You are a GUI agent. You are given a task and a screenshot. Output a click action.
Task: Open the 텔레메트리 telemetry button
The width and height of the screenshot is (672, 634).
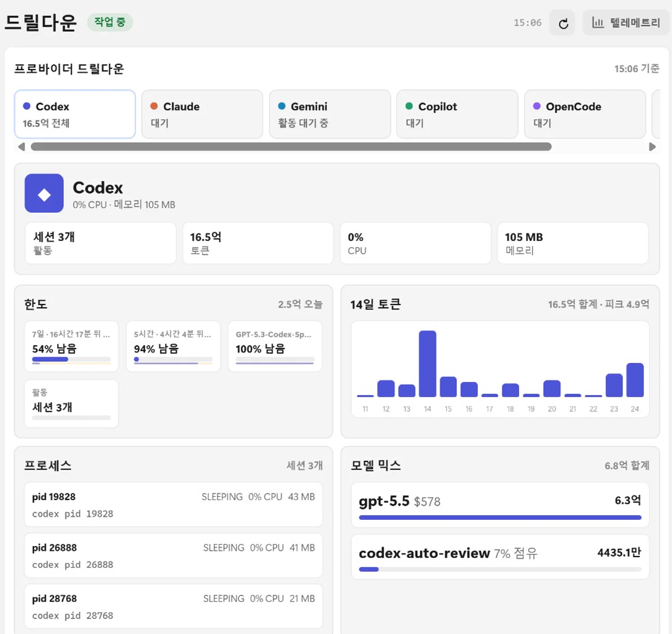[626, 23]
